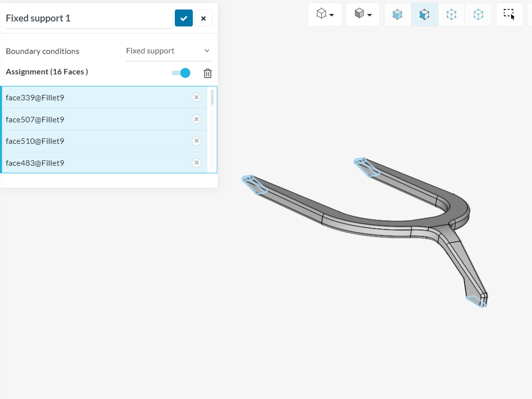
Task: Select face339@Fillet9 list entry
Action: (x=104, y=97)
